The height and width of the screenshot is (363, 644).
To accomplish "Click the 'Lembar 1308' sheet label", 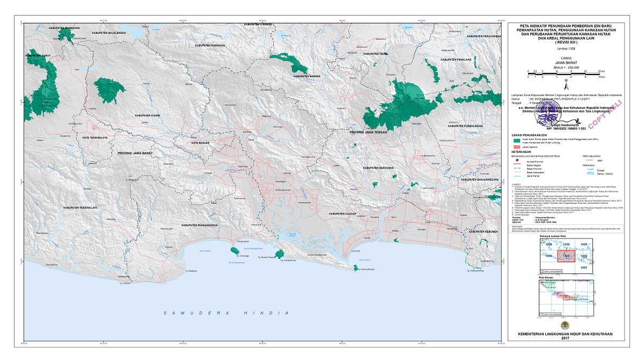I will click(566, 49).
